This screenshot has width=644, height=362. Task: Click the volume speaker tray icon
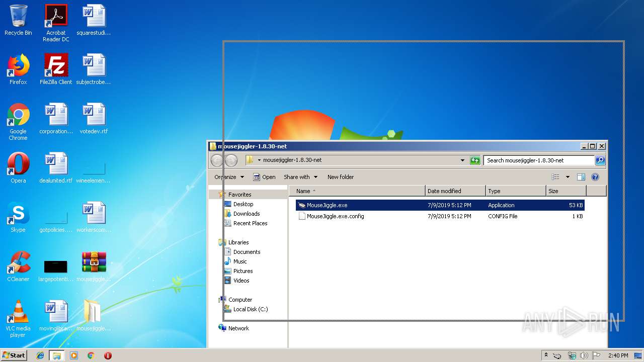(x=584, y=355)
